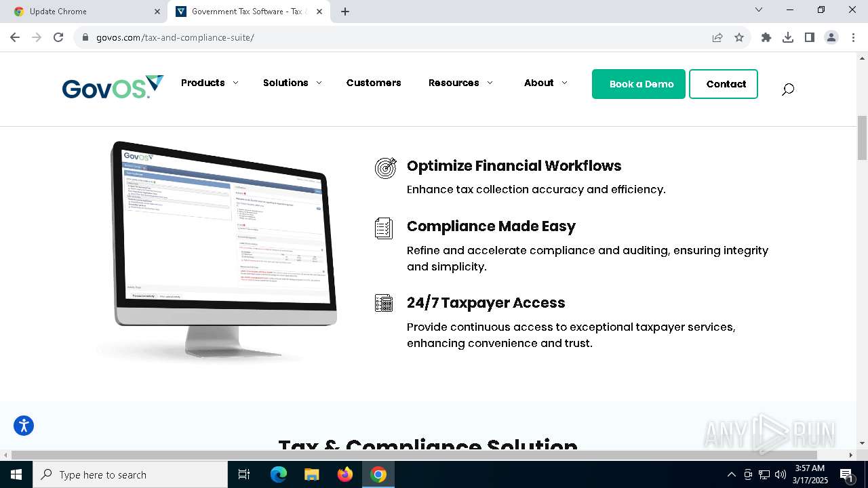
Task: Click the Contact button
Action: (x=724, y=84)
